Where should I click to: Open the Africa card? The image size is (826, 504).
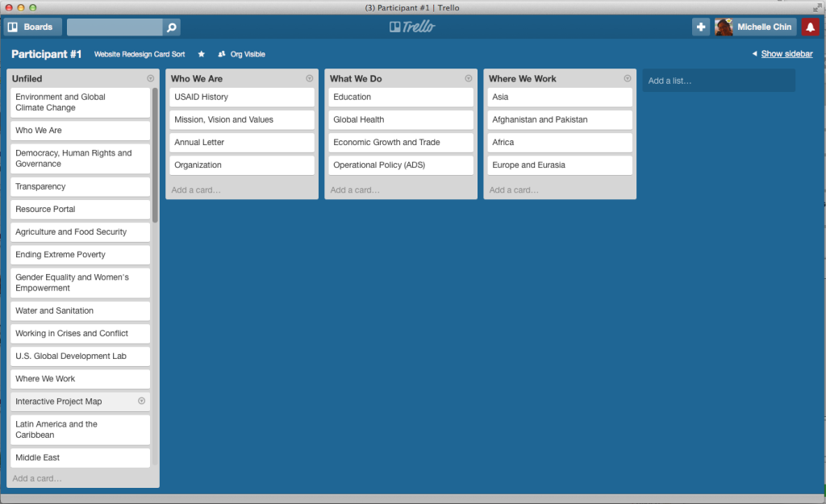(560, 142)
